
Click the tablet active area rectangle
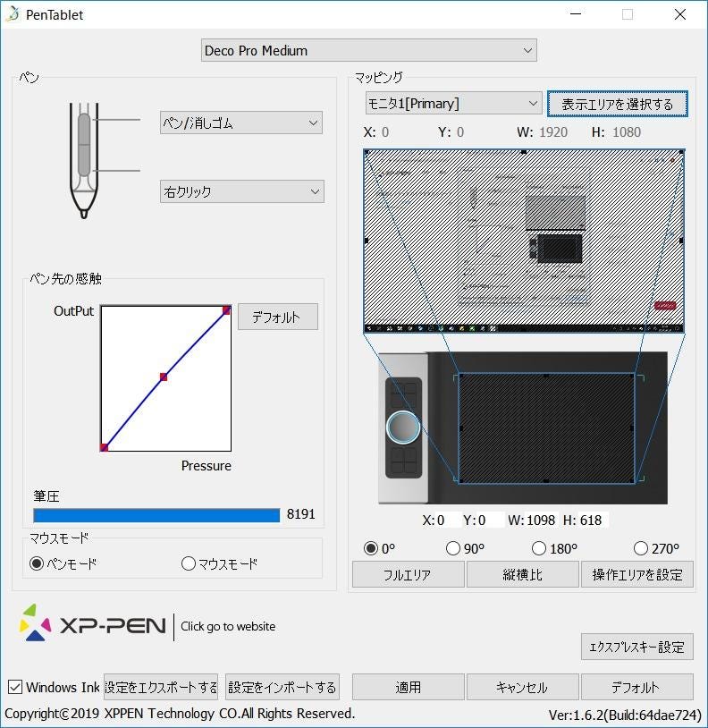(546, 428)
